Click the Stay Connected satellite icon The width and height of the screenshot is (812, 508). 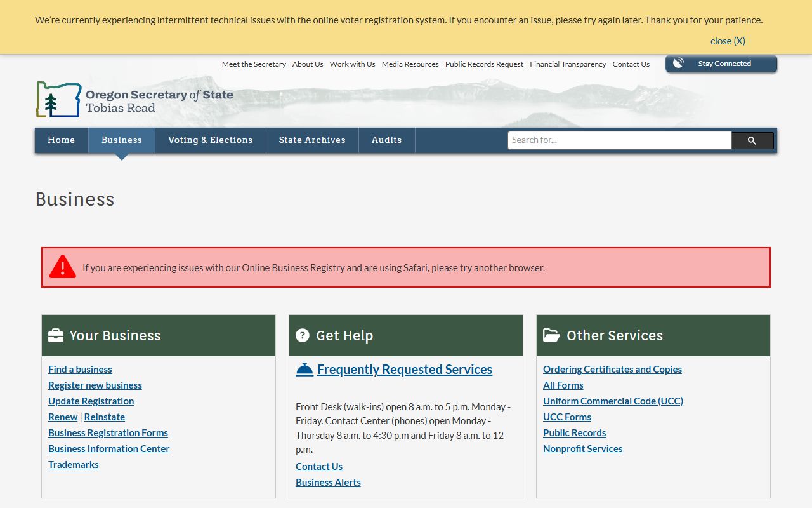point(679,63)
